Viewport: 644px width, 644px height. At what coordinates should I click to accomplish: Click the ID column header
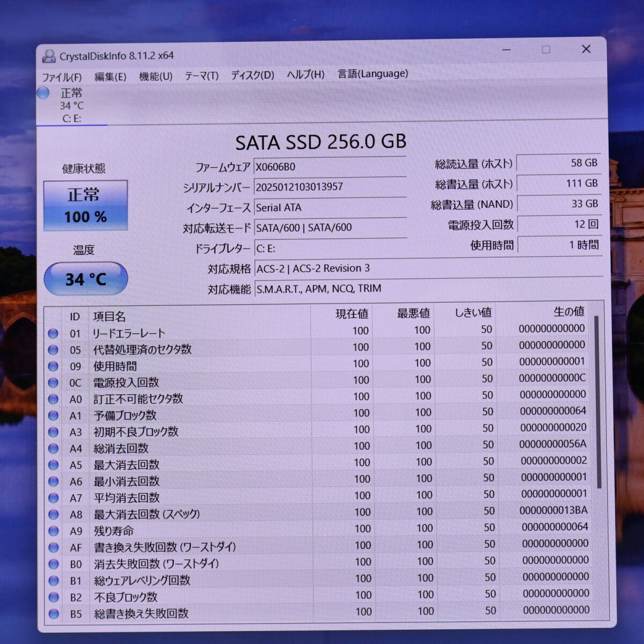pyautogui.click(x=75, y=317)
